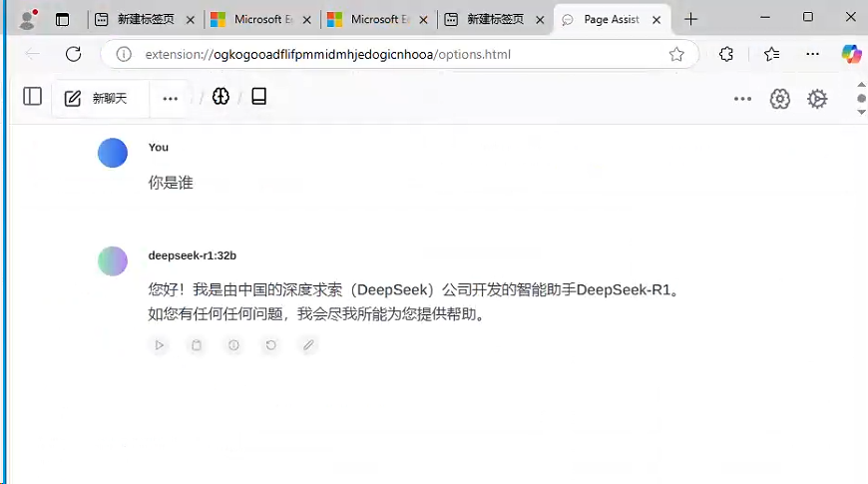Click the user message 你是谁
The image size is (868, 484).
pyautogui.click(x=171, y=183)
